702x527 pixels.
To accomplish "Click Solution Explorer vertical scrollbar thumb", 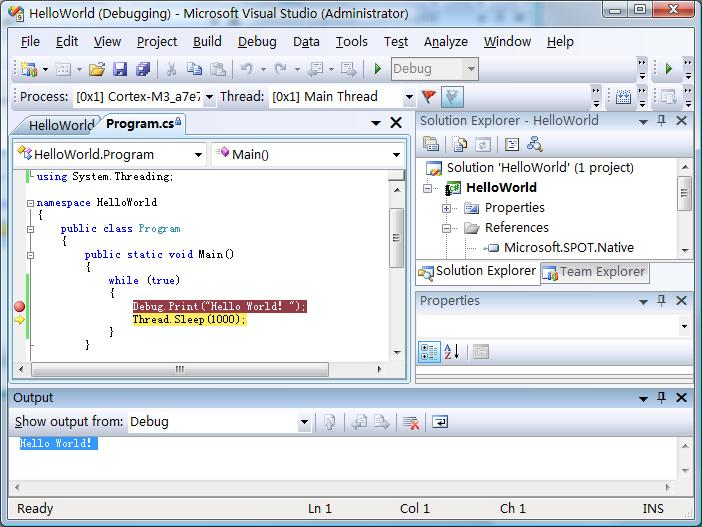I will coord(685,193).
